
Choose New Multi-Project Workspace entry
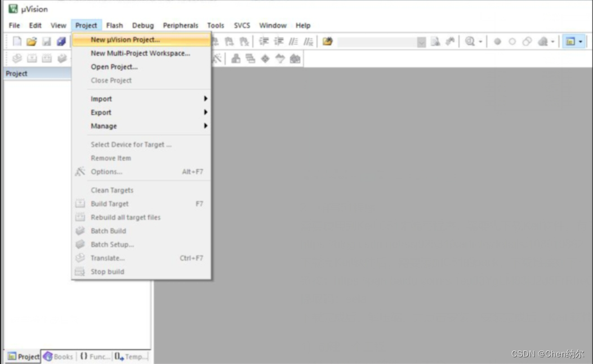pyautogui.click(x=141, y=53)
